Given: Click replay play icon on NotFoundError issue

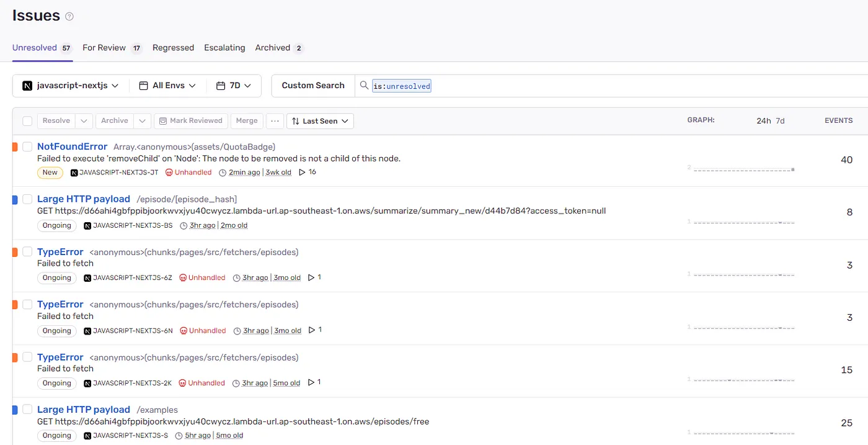Looking at the screenshot, I should pos(302,172).
